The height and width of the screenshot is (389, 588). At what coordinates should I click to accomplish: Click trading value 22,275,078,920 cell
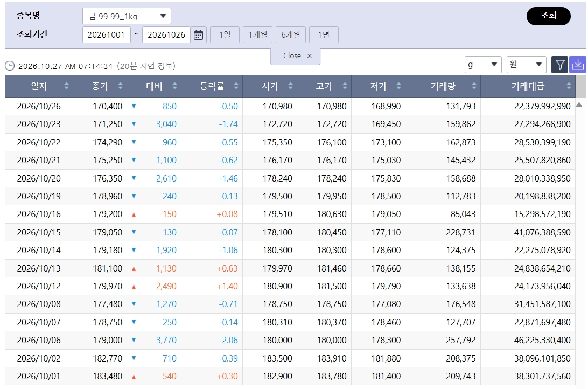point(528,250)
